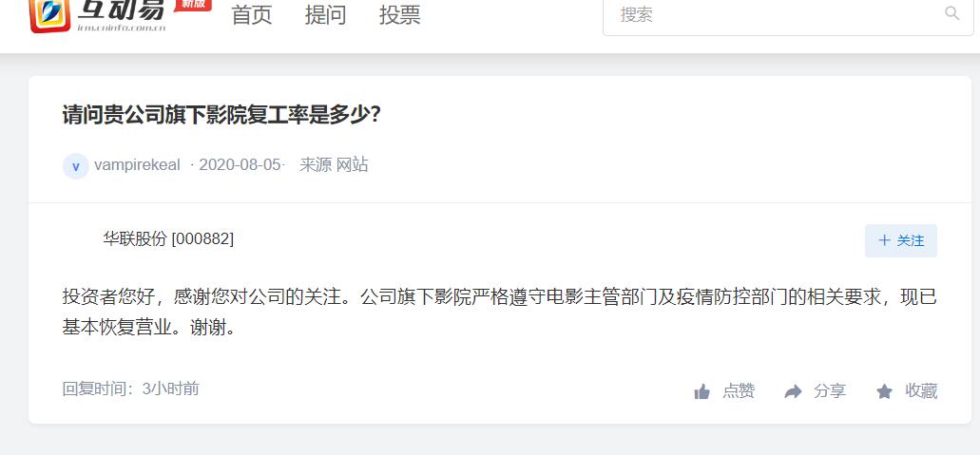Click the vampirekeal user avatar
This screenshot has width=980, height=455.
coord(76,166)
